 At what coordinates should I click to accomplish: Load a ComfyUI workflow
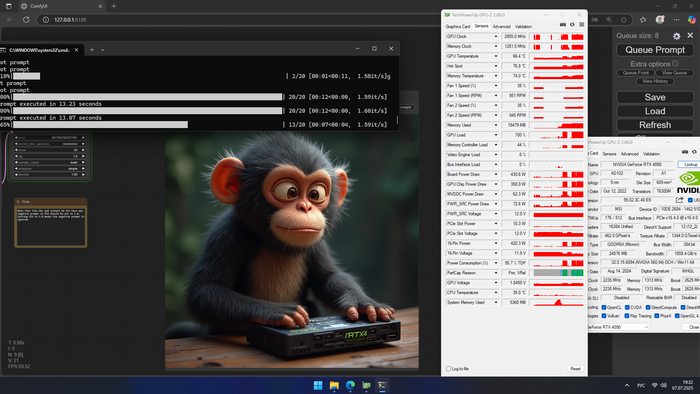click(x=655, y=111)
